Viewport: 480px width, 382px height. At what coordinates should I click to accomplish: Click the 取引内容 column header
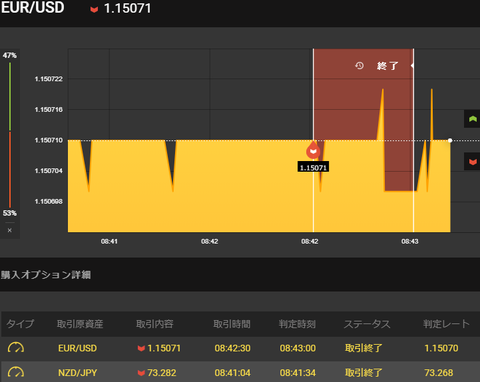155,324
